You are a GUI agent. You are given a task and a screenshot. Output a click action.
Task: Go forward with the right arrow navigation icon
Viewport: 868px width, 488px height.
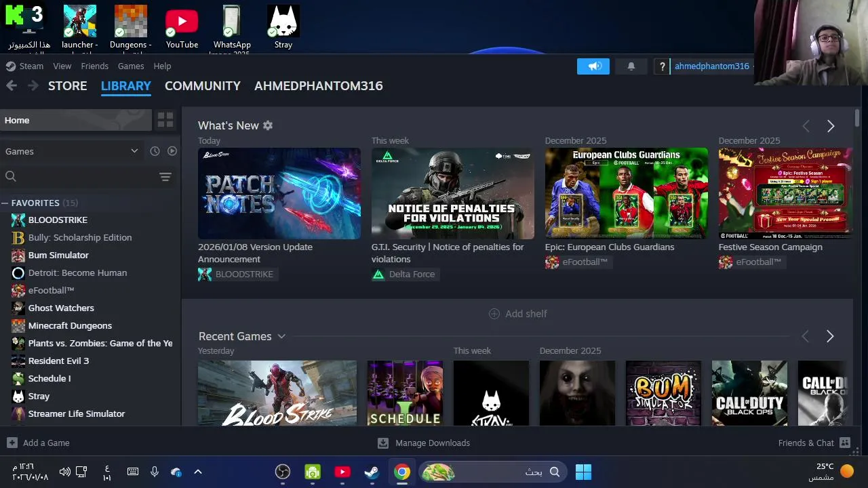coord(33,85)
